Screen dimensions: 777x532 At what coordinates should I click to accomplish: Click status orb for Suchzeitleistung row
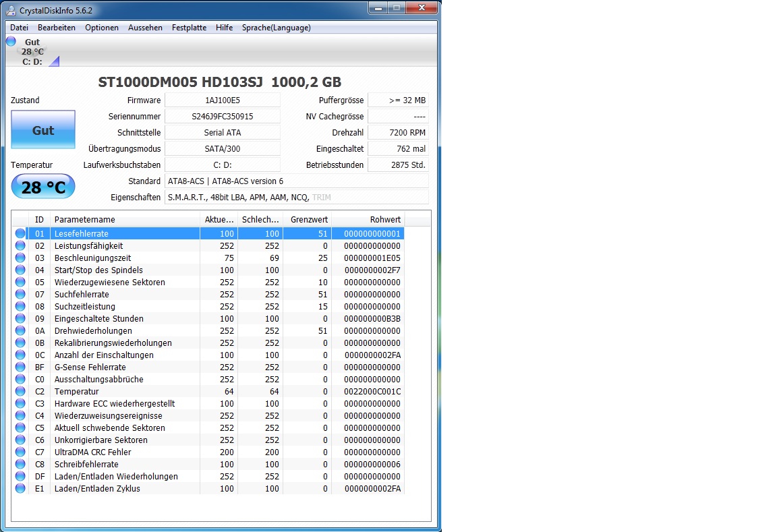click(x=20, y=306)
